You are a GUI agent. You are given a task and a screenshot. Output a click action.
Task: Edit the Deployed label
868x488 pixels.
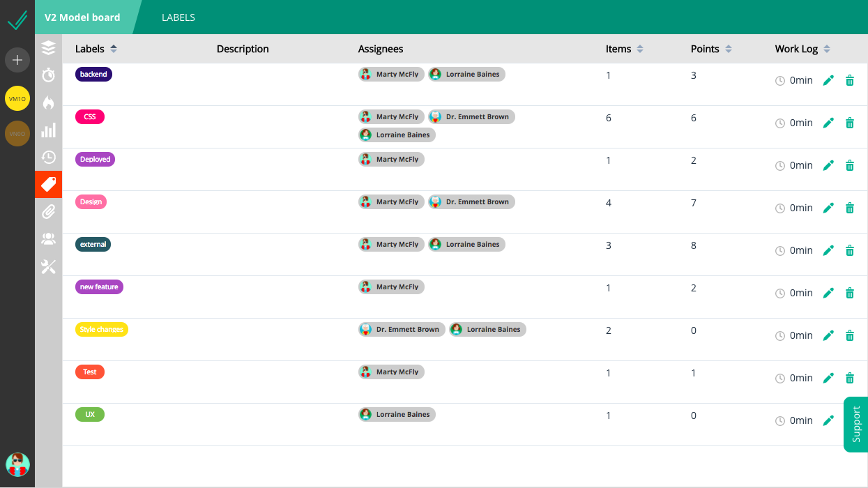pyautogui.click(x=828, y=165)
